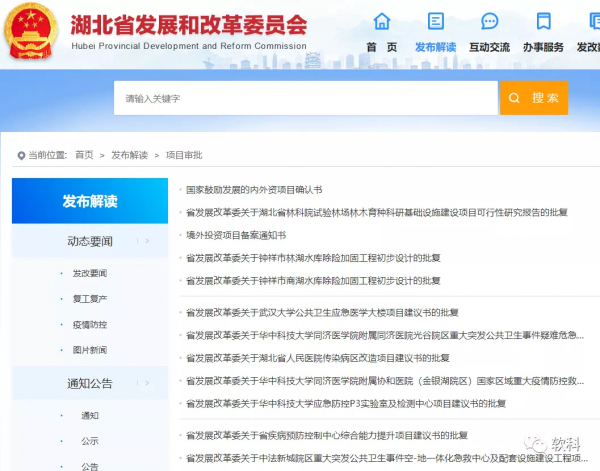Open the 通知 sidebar item
The image size is (600, 471).
(90, 416)
